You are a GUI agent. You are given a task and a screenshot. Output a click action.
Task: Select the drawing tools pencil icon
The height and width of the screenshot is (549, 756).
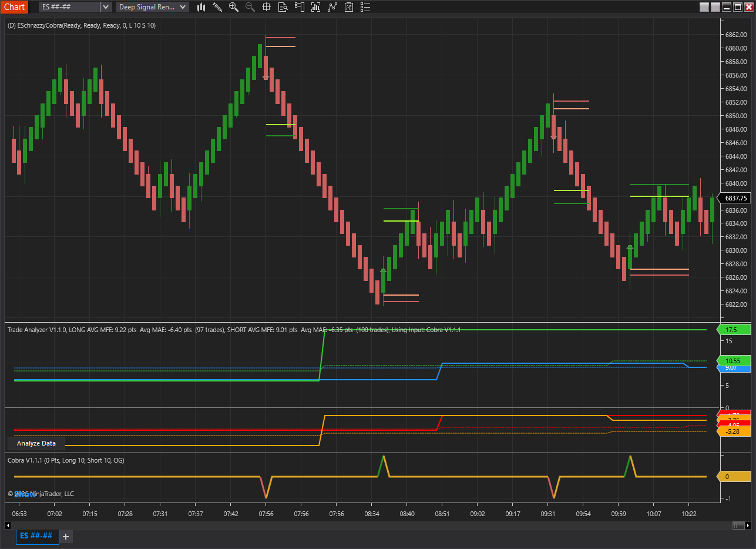[217, 7]
